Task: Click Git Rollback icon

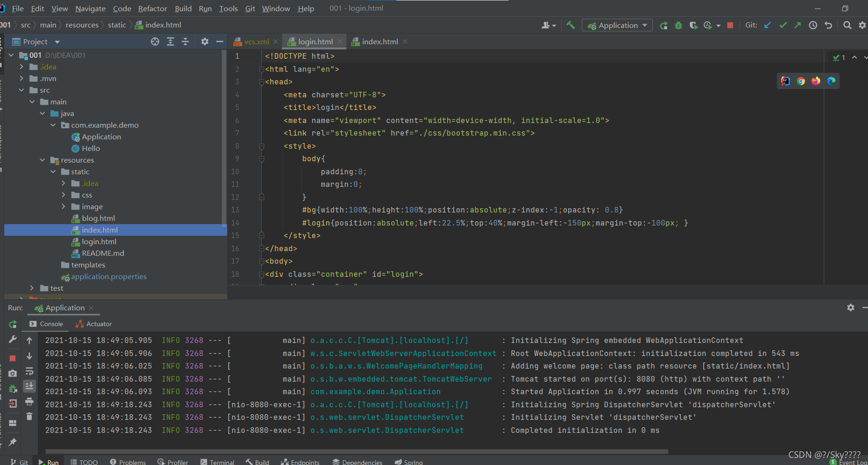Action: click(x=828, y=25)
